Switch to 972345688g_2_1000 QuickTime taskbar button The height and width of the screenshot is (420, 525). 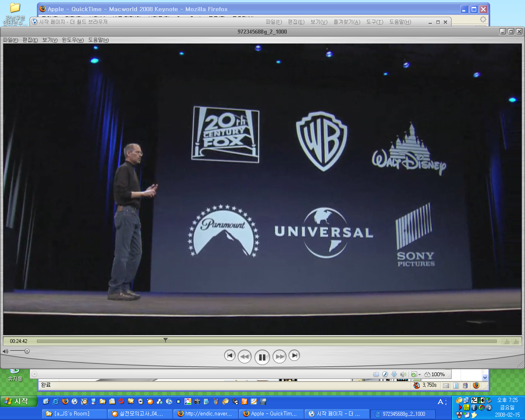pyautogui.click(x=402, y=414)
